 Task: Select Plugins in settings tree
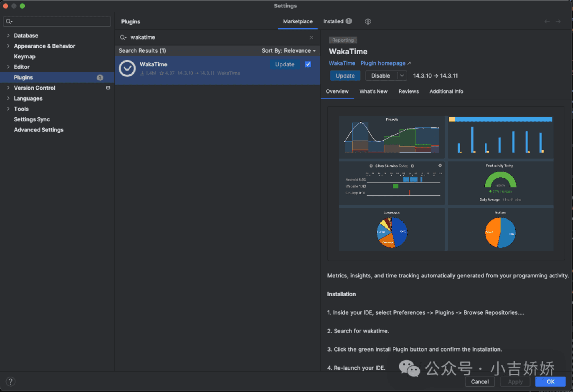coord(57,77)
